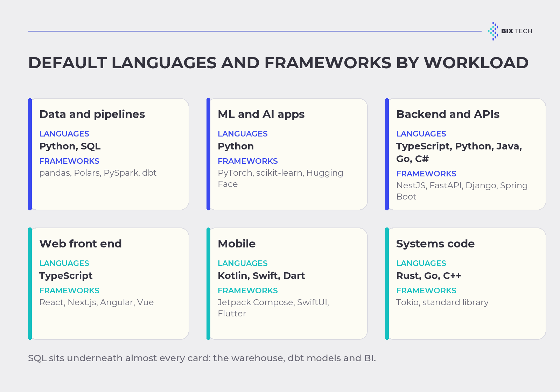
Task: Click LANGUAGES label in the Mobile card
Action: click(x=243, y=263)
